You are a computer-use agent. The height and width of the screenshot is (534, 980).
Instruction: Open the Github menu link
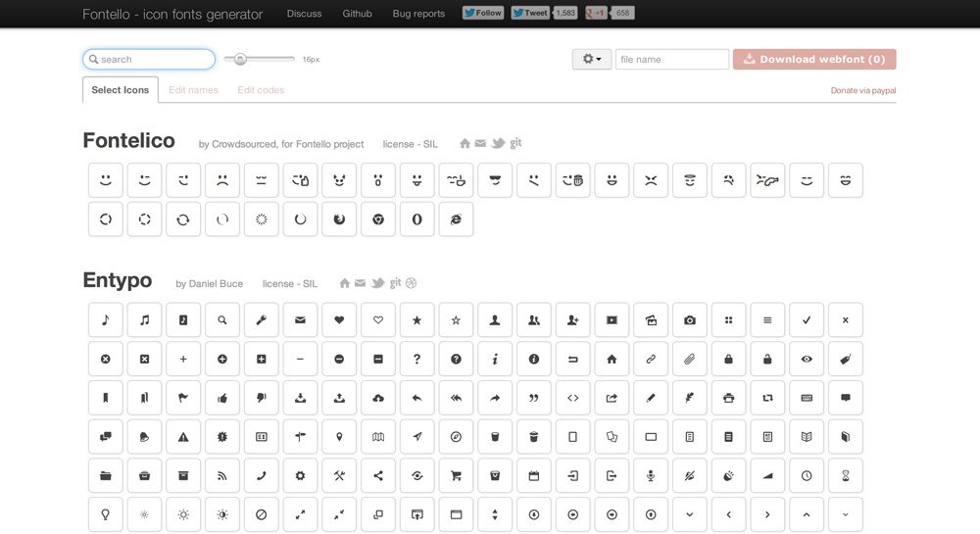point(357,13)
